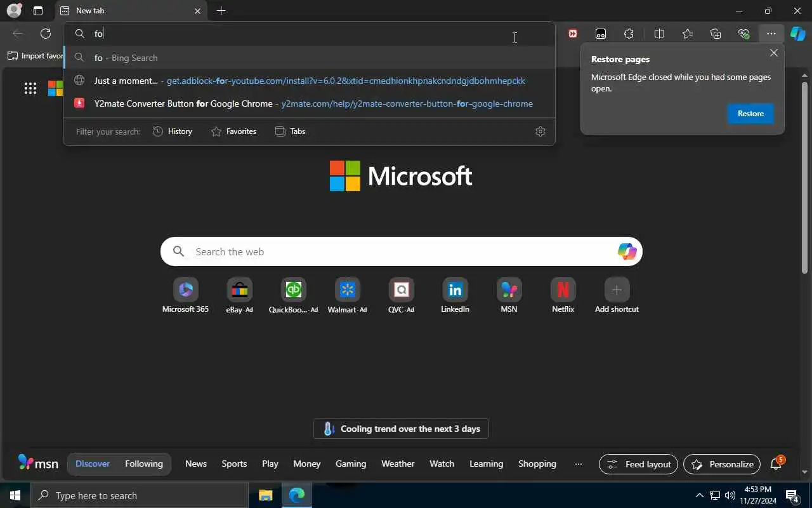Open the Copilot sidebar icon

tap(797, 34)
